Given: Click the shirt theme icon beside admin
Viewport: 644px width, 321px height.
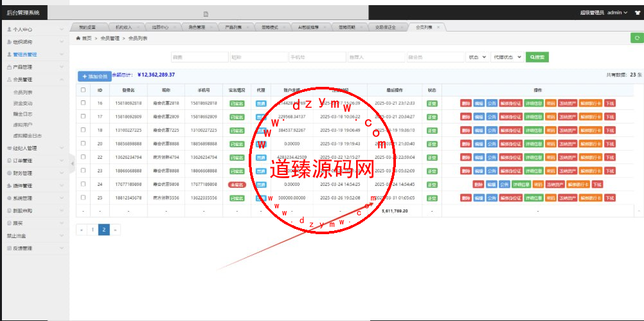Looking at the screenshot, I should 637,13.
